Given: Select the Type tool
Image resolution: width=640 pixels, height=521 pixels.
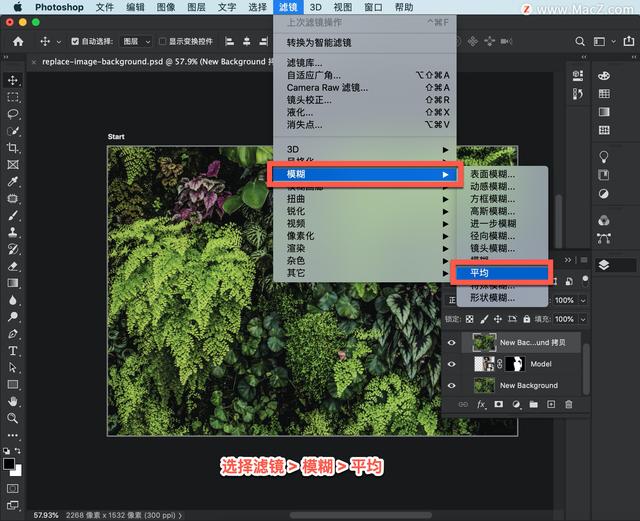Looking at the screenshot, I should pos(13,351).
